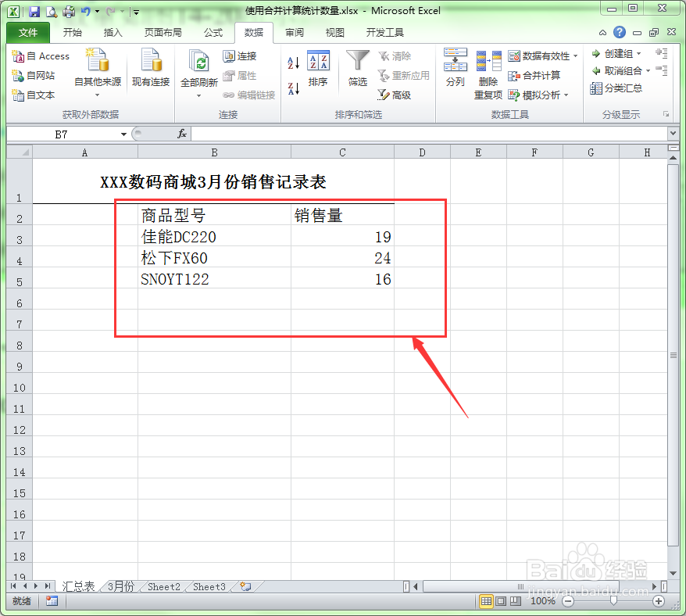The width and height of the screenshot is (686, 616).
Task: Click the Undo arrow icon
Action: 86,12
